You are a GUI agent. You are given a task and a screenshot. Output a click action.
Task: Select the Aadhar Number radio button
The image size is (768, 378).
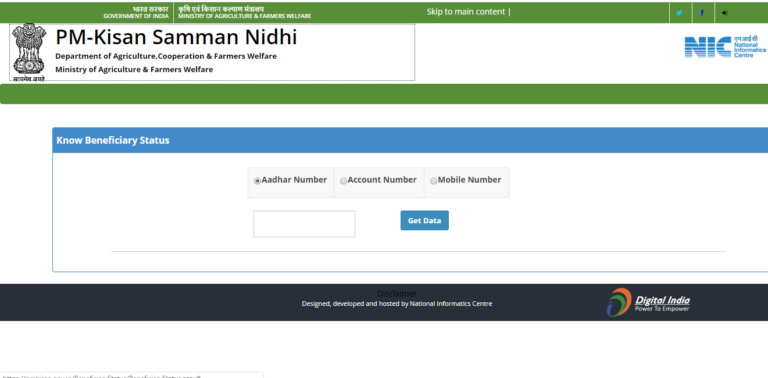[257, 181]
